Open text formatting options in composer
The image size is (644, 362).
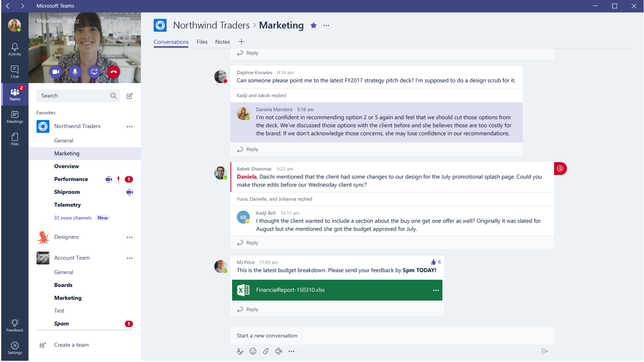[240, 352]
